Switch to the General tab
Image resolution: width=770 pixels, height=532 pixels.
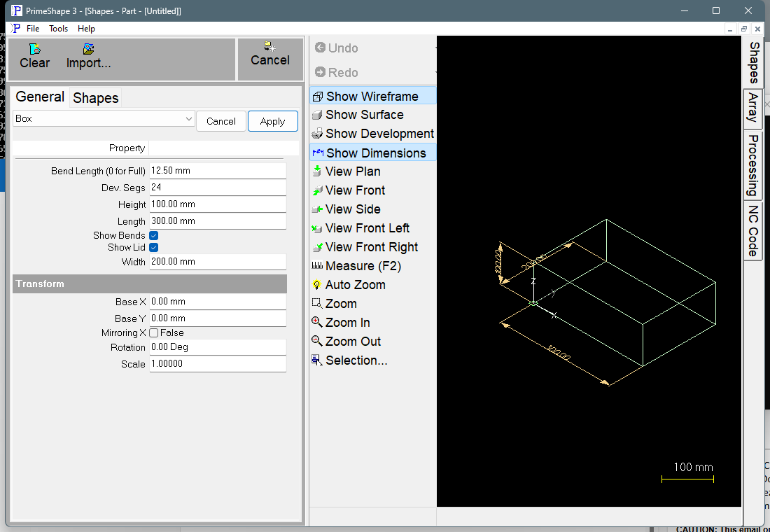(40, 97)
